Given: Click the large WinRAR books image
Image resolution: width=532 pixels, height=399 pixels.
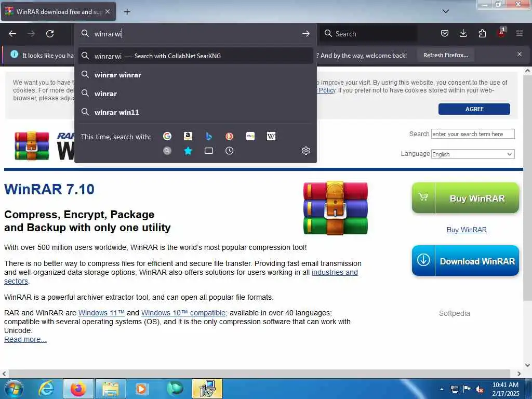Looking at the screenshot, I should tap(335, 208).
